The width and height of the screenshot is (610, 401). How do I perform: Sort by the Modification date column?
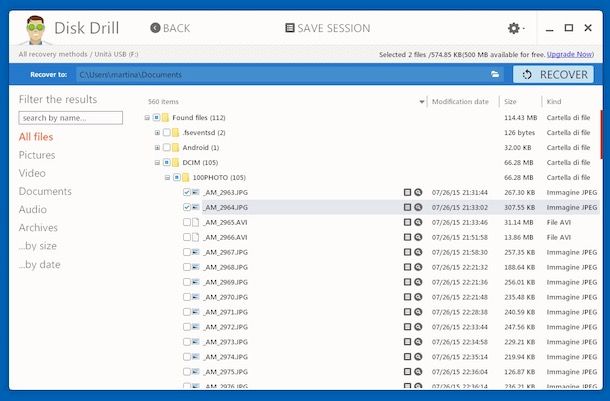(460, 102)
